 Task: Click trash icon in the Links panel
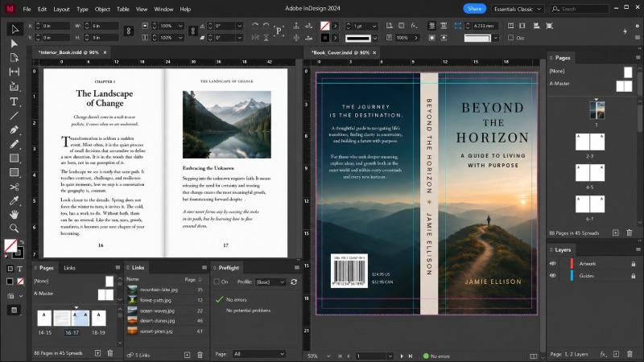200,355
